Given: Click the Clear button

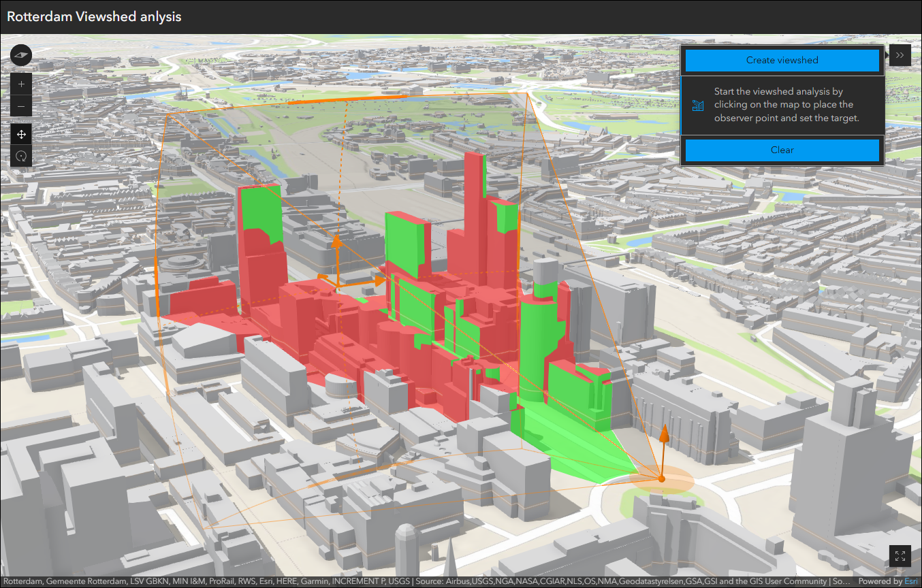Looking at the screenshot, I should coord(782,150).
